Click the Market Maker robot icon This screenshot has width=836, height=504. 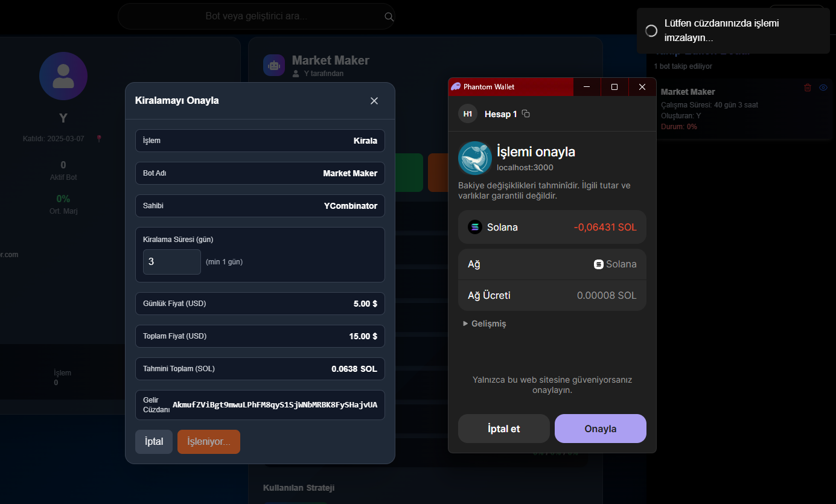click(x=274, y=65)
